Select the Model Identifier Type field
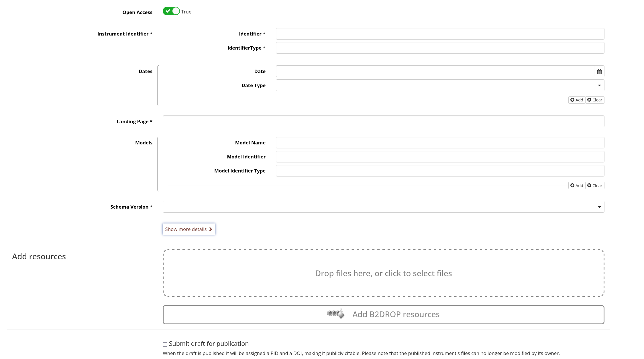The image size is (644, 359). [x=440, y=171]
